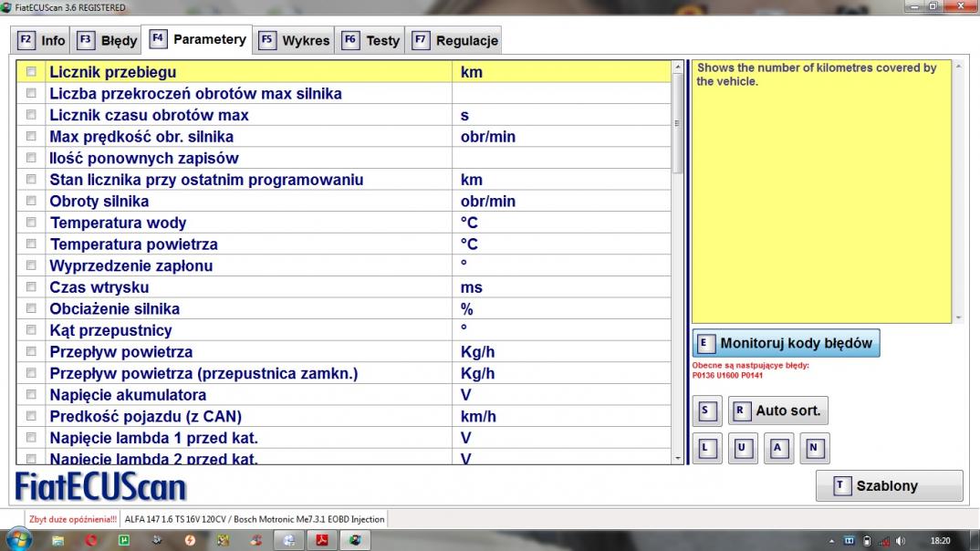Tick the Temperatura wody checkbox
Image resolution: width=980 pixels, height=551 pixels.
[x=32, y=223]
